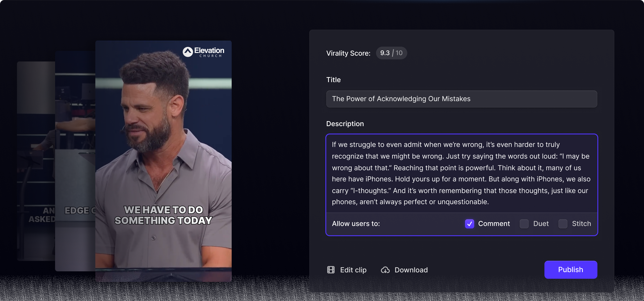644x301 pixels.
Task: Select the front video clip thumbnail
Action: pyautogui.click(x=163, y=132)
